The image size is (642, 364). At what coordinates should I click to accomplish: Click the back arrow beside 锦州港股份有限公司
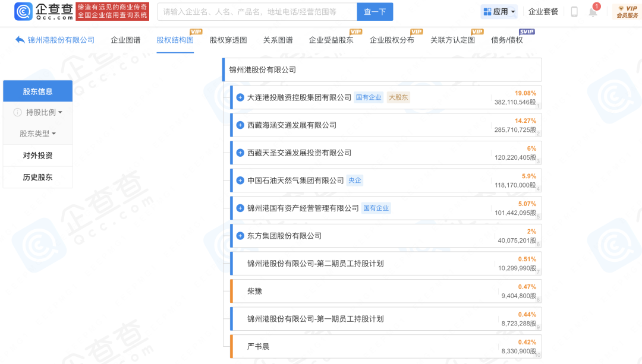20,40
